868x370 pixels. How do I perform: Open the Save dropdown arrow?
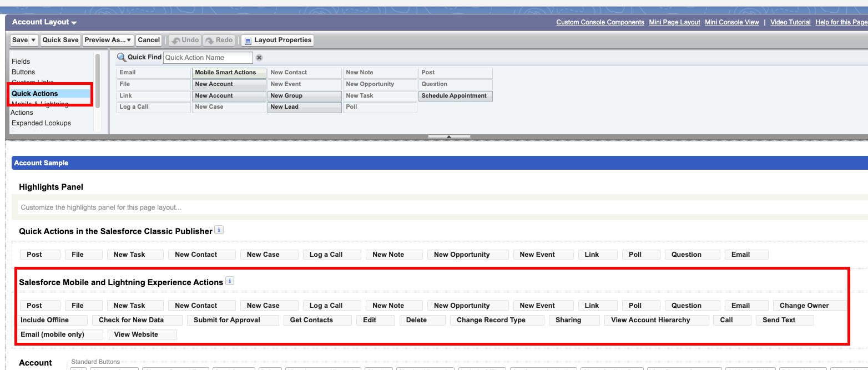[x=34, y=40]
